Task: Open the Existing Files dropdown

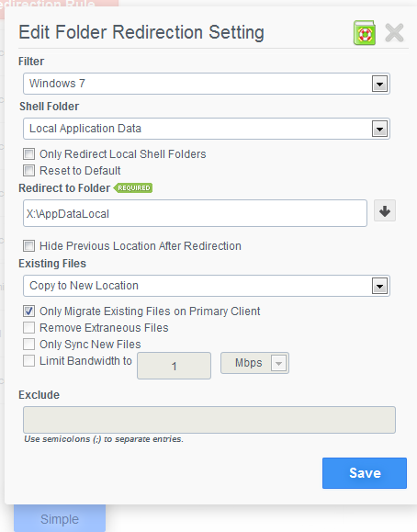Action: click(207, 286)
